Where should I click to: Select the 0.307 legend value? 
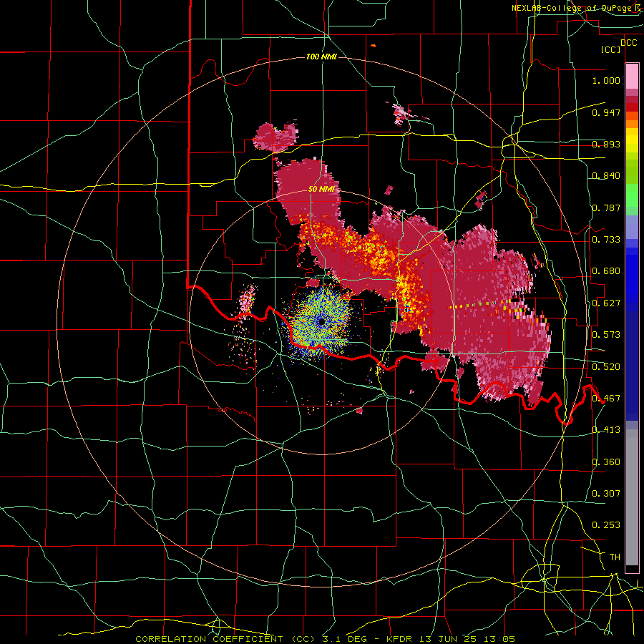click(606, 493)
